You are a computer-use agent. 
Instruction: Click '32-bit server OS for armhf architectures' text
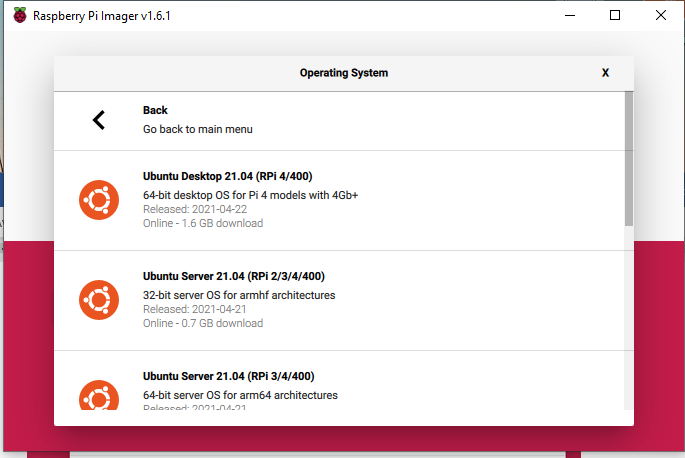[x=239, y=295]
